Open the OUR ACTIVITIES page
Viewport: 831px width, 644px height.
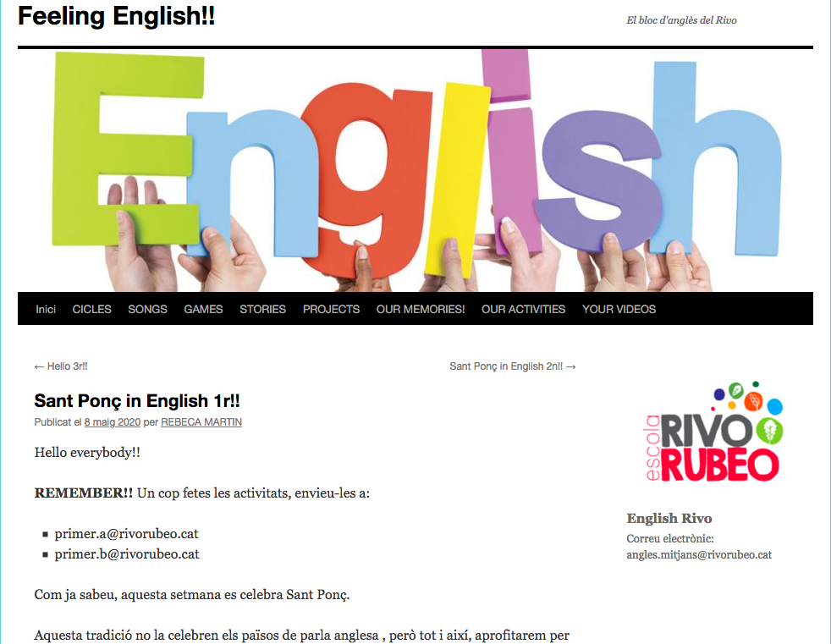pos(523,309)
